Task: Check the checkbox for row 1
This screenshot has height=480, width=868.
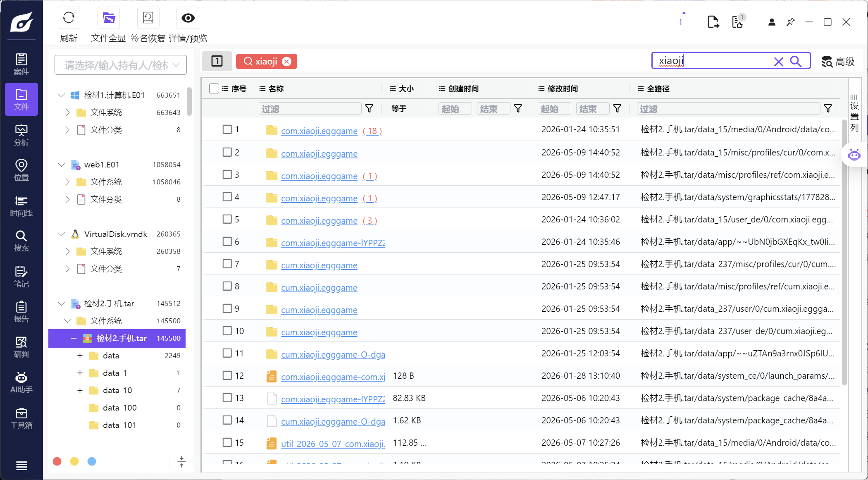Action: pos(227,129)
